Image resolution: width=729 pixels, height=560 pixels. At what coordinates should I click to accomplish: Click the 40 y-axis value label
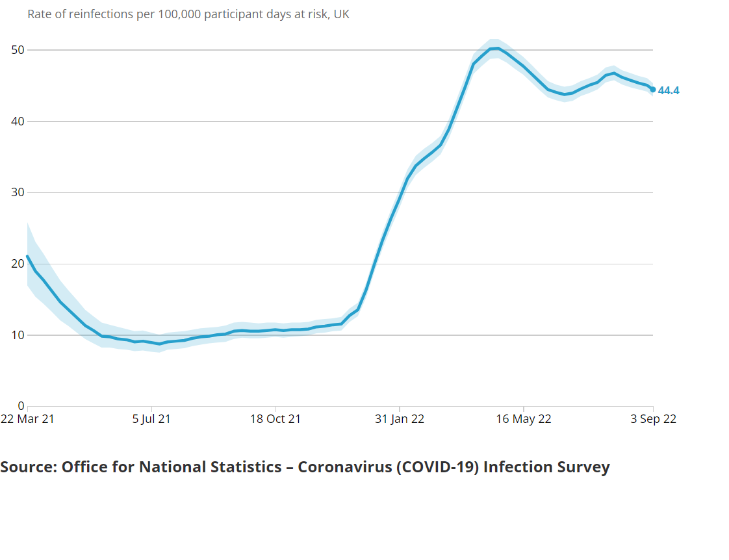(16, 121)
